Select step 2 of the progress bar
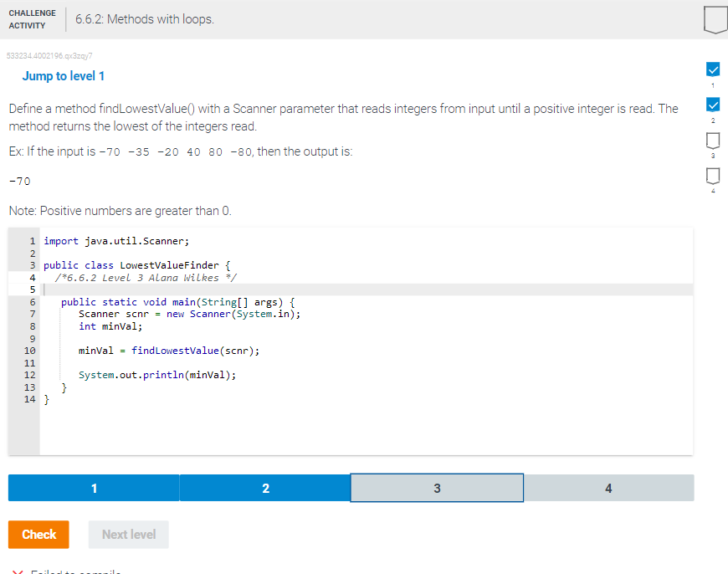 265,487
